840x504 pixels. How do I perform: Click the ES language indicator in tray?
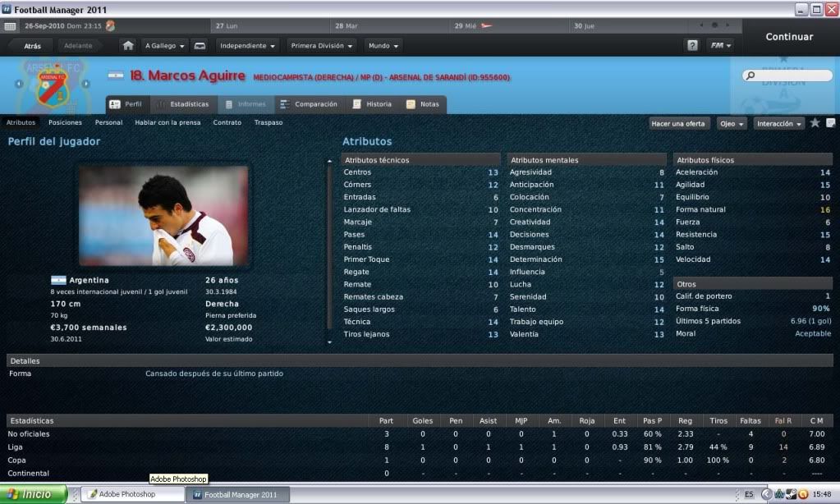tap(748, 494)
